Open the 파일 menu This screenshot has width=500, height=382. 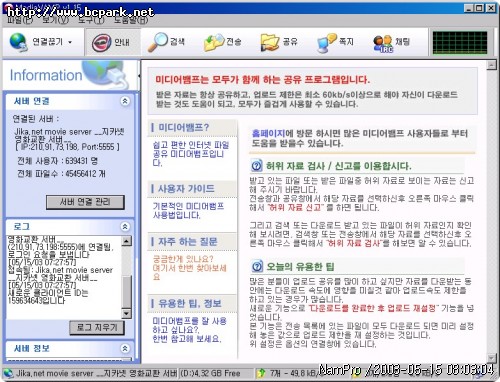pos(20,20)
